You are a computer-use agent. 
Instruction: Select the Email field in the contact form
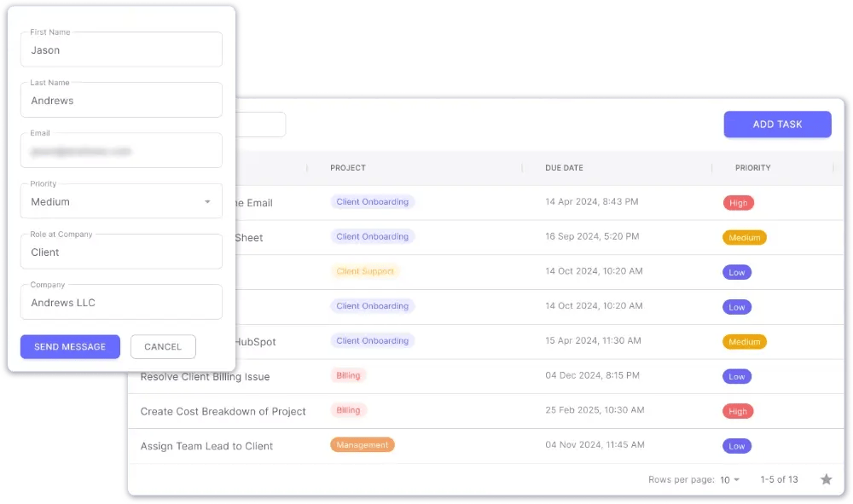120,150
